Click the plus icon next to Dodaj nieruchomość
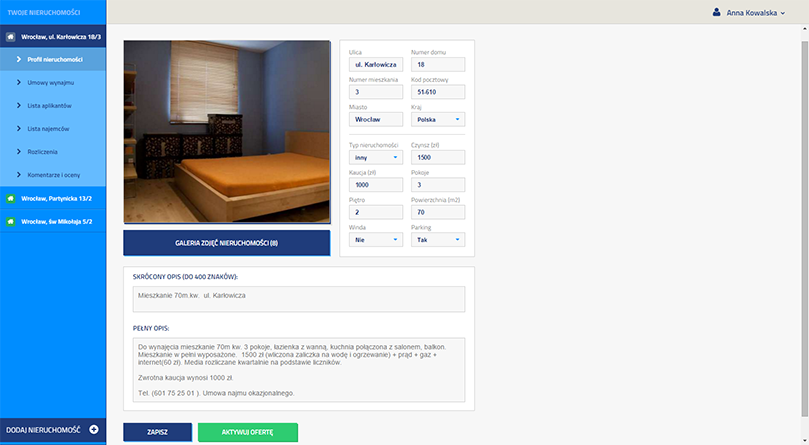 tap(94, 430)
